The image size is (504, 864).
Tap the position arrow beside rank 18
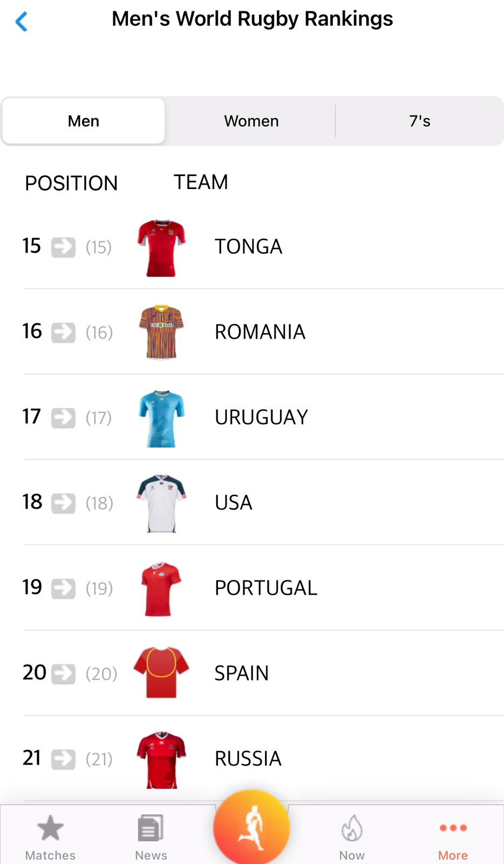63,503
